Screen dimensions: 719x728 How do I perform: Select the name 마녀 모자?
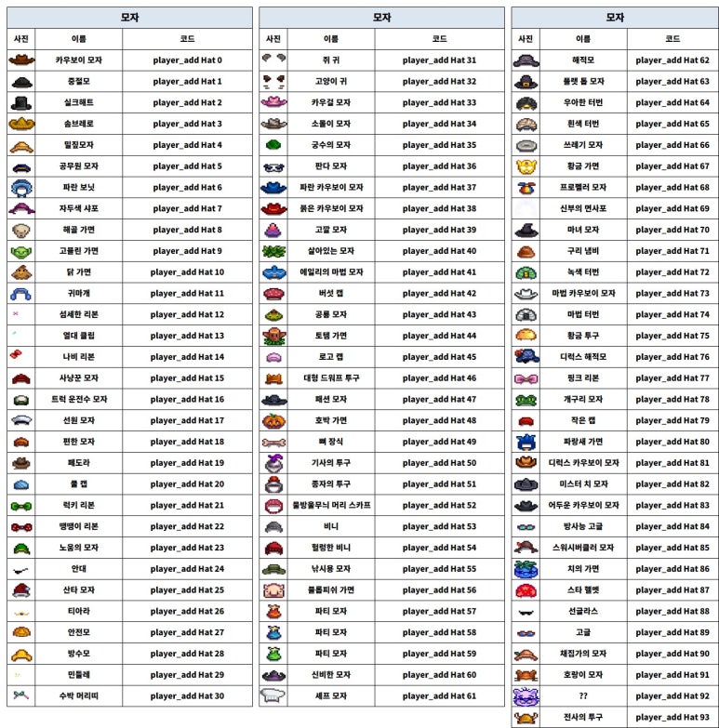click(x=583, y=230)
